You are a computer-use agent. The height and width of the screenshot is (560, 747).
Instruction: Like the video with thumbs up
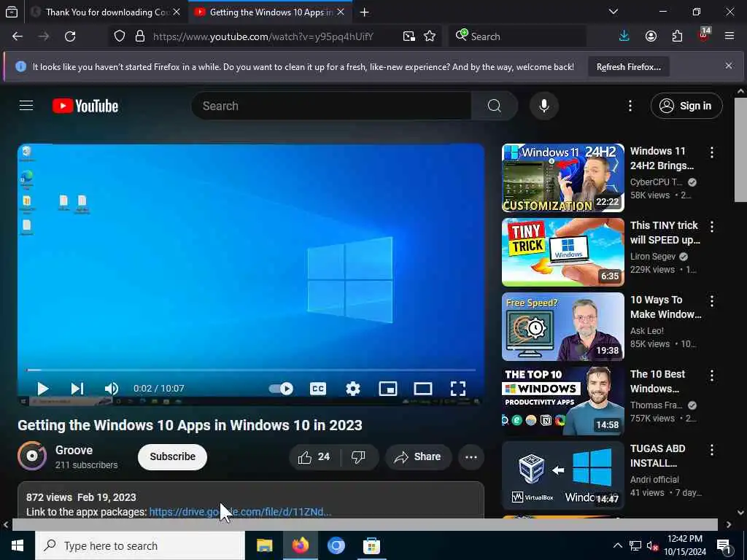pos(314,457)
